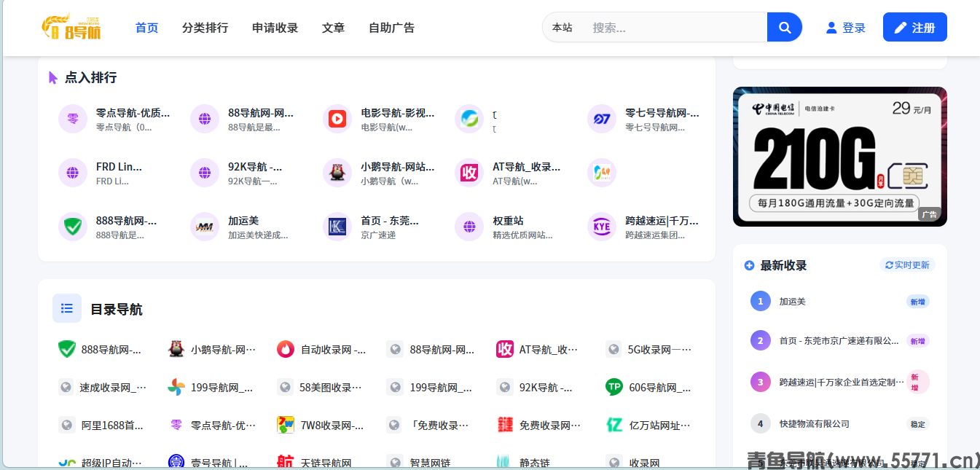
Task: Click the user icon beside 登录
Action: pos(831,28)
